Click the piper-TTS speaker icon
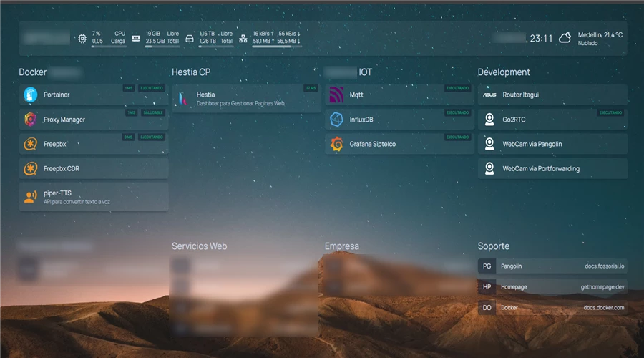Image resolution: width=644 pixels, height=358 pixels. (x=30, y=197)
